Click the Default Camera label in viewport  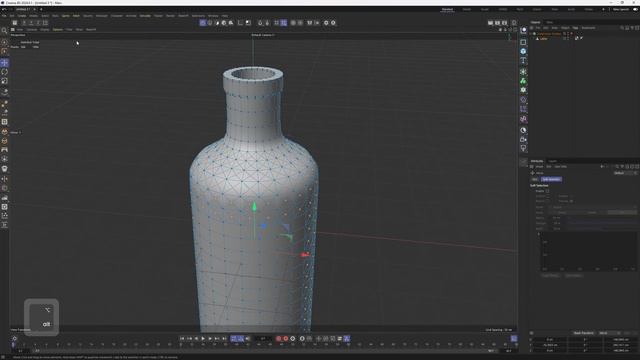[263, 35]
